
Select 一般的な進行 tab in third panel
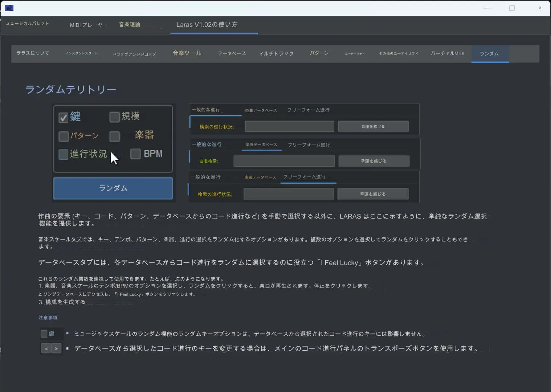[x=205, y=177]
